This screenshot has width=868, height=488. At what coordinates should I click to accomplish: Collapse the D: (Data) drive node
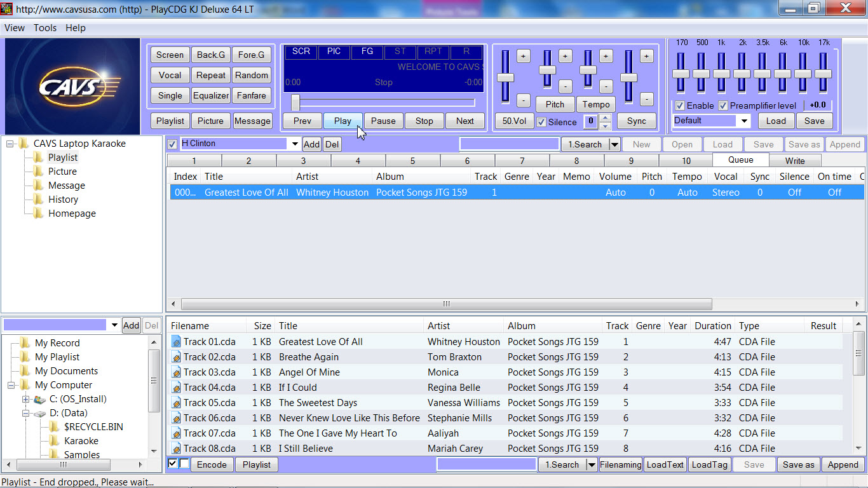click(25, 413)
